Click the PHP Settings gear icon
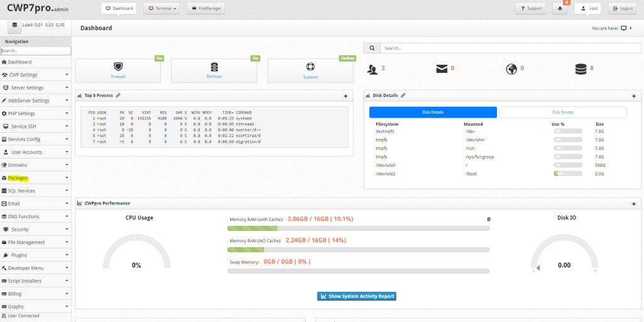Image resolution: width=644 pixels, height=322 pixels. (4, 114)
